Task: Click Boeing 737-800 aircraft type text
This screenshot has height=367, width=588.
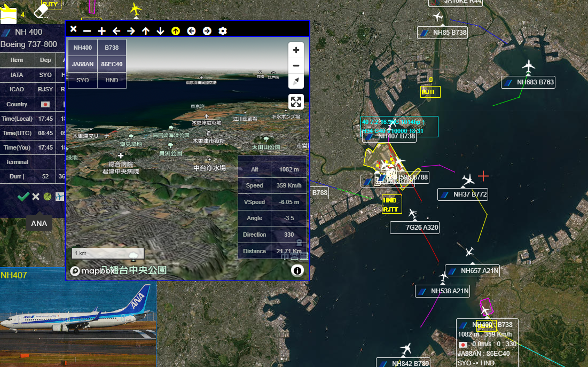Action: pos(29,44)
